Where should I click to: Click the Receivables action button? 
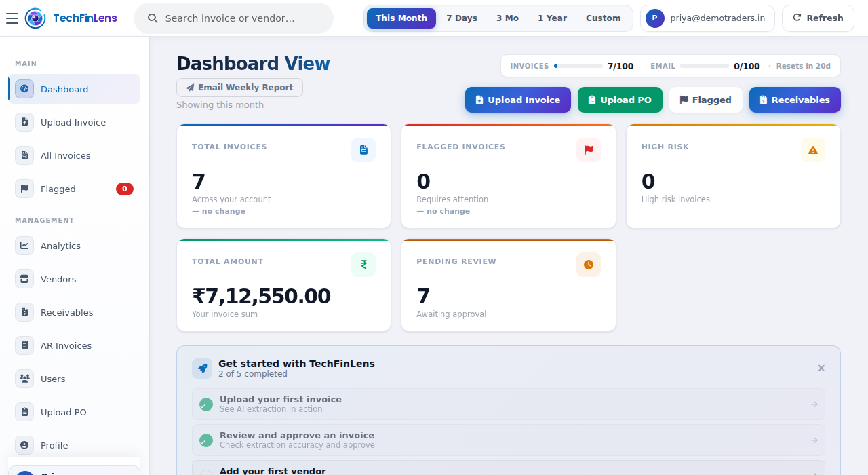[795, 100]
